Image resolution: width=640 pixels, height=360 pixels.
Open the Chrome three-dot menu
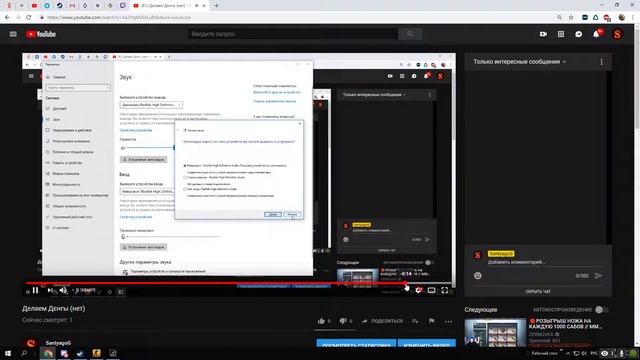coord(633,18)
